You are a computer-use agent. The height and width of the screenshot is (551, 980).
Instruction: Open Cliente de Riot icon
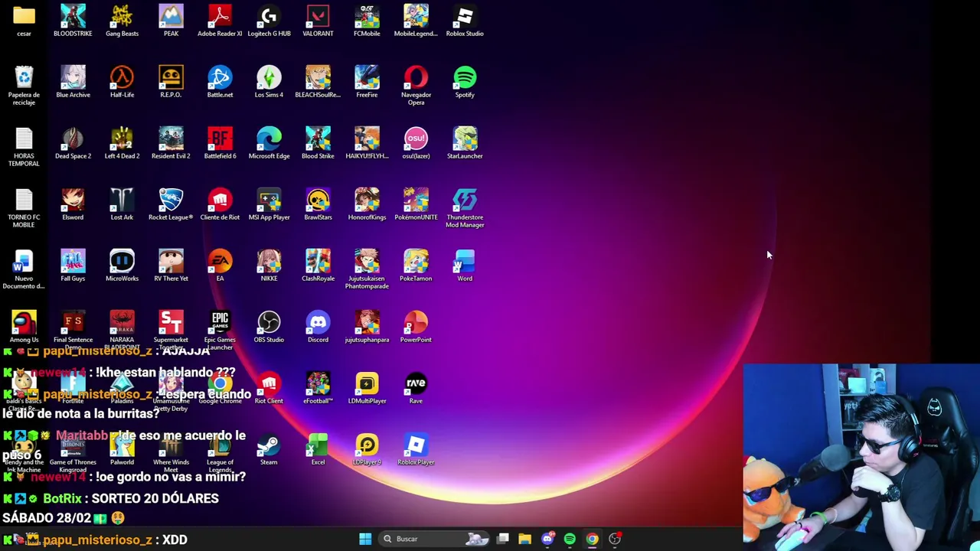[220, 204]
